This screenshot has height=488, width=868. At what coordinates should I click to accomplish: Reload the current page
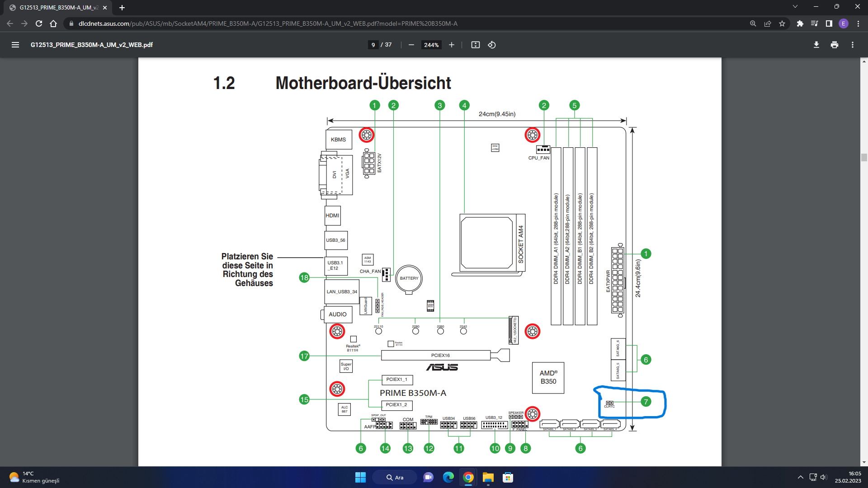(x=39, y=23)
